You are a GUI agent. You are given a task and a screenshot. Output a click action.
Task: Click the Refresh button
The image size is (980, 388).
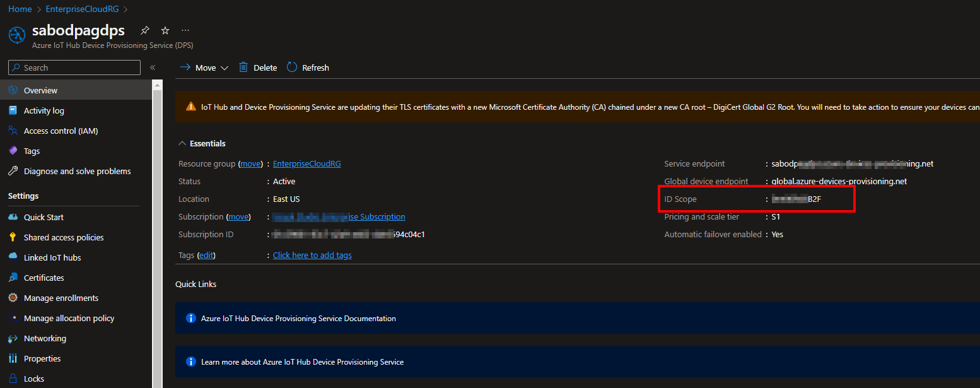308,68
